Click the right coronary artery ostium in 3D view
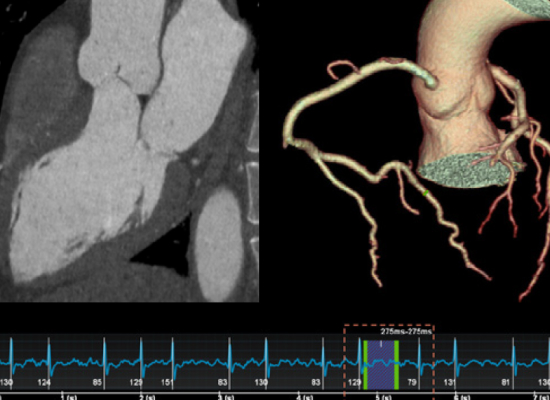This screenshot has width=550, height=400. (x=431, y=81)
